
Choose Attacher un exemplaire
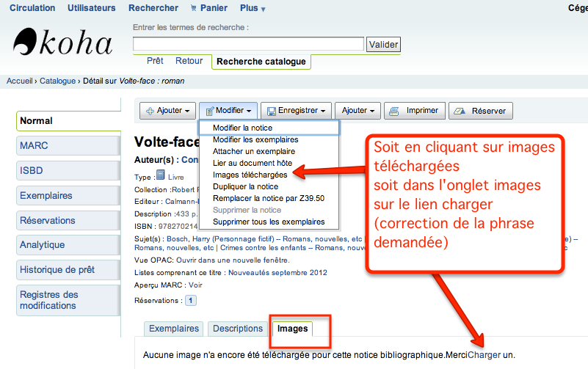point(254,151)
